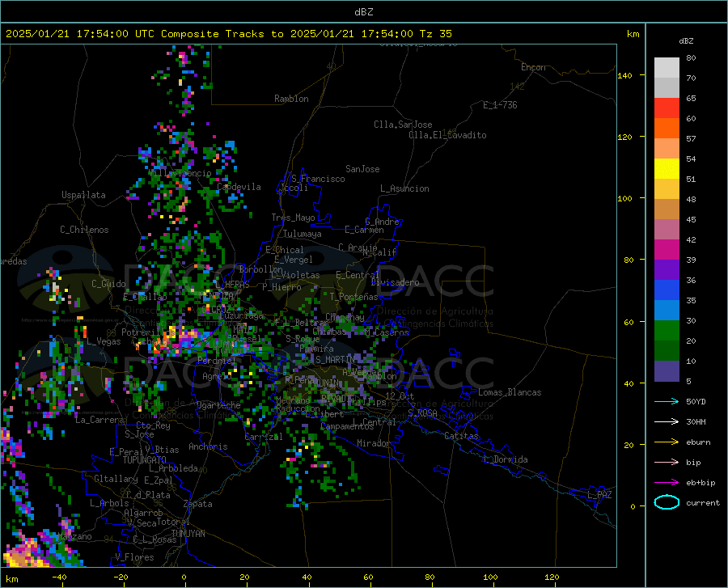Click the 'dBZ' legend heading

pyautogui.click(x=686, y=40)
